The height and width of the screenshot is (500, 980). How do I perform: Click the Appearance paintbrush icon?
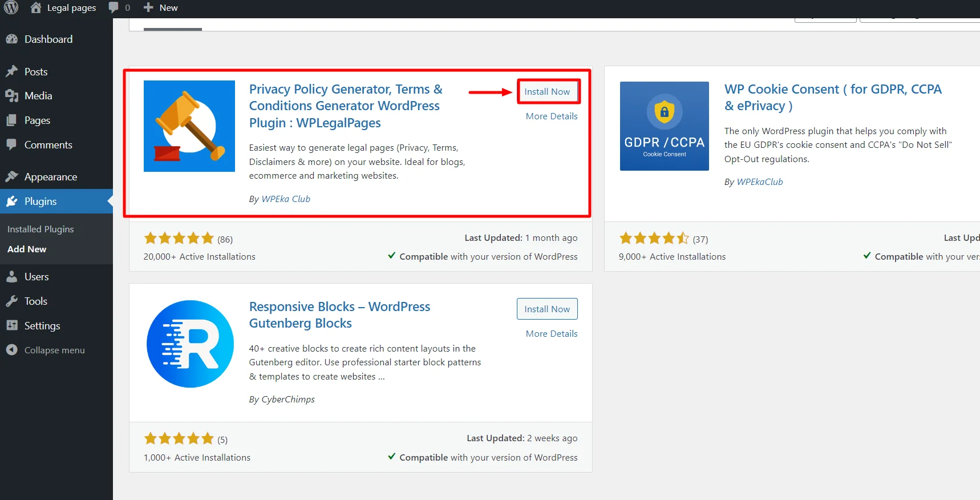point(12,176)
